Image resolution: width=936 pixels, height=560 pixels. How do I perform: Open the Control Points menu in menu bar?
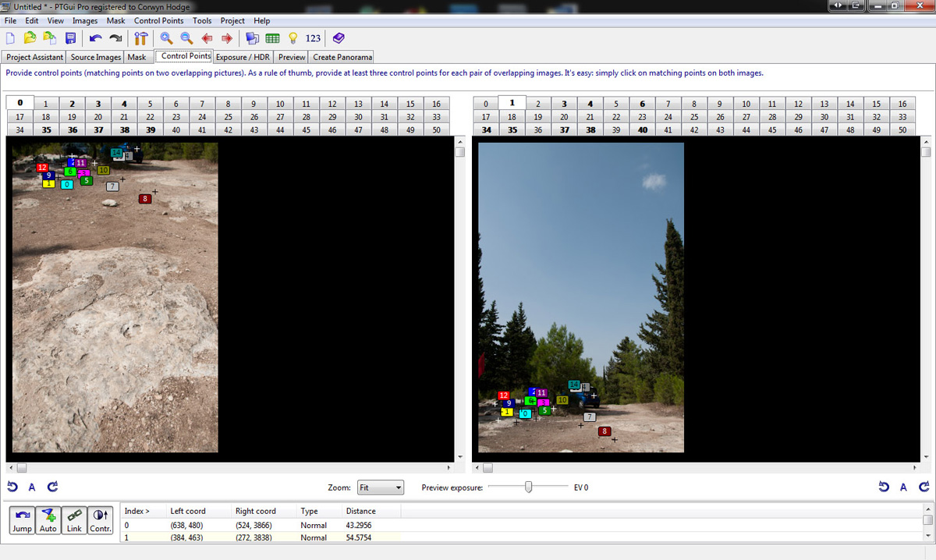coord(158,21)
